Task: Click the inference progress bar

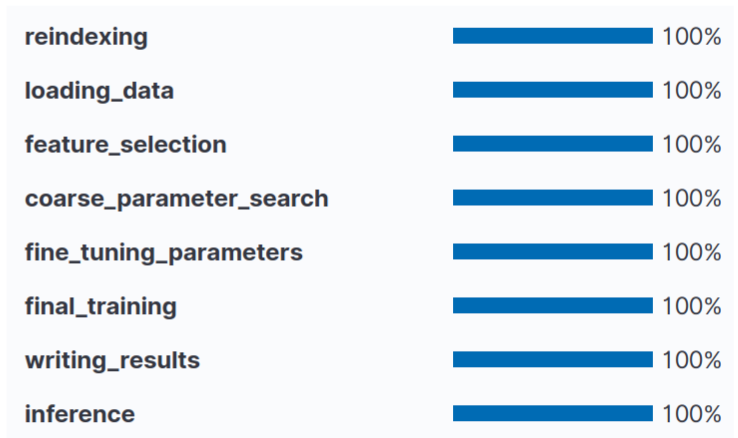Action: coord(553,414)
